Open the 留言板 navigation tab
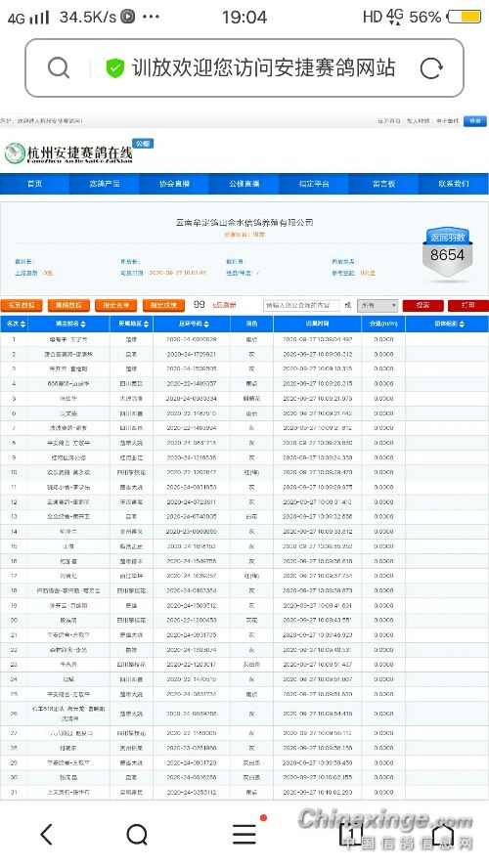Viewport: 489px width, 868px height. [x=383, y=184]
